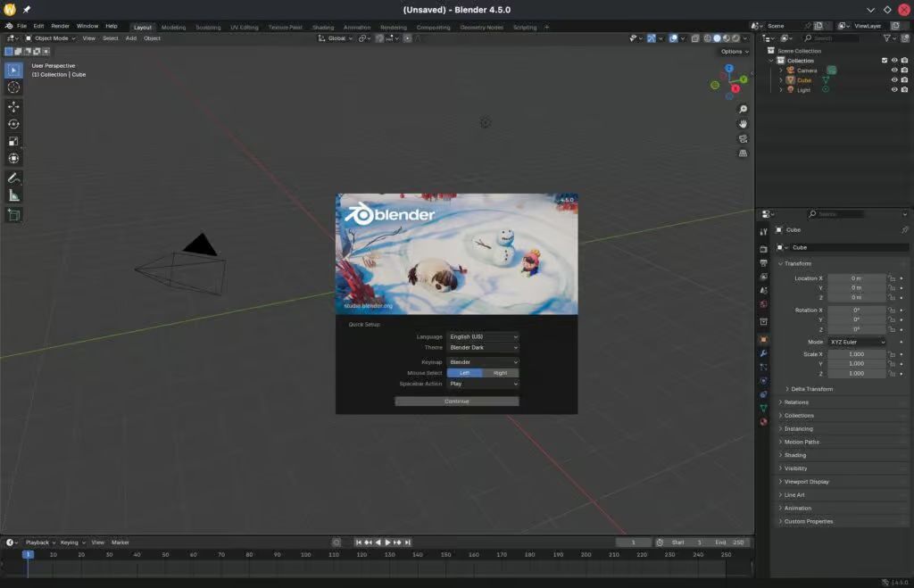Activate the Rotate tool

pyautogui.click(x=13, y=123)
